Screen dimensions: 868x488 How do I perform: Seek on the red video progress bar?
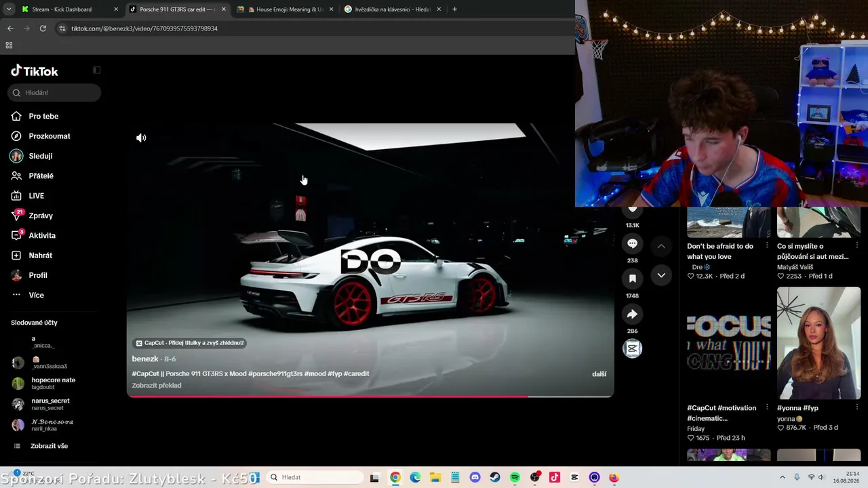(370, 396)
